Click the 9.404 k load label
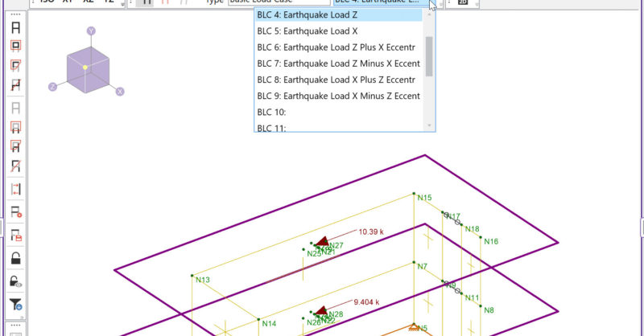This screenshot has height=336, width=644. coord(366,302)
